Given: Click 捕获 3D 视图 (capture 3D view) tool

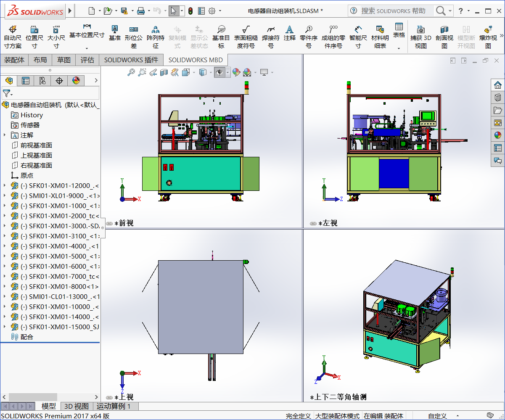Looking at the screenshot, I should 420,37.
